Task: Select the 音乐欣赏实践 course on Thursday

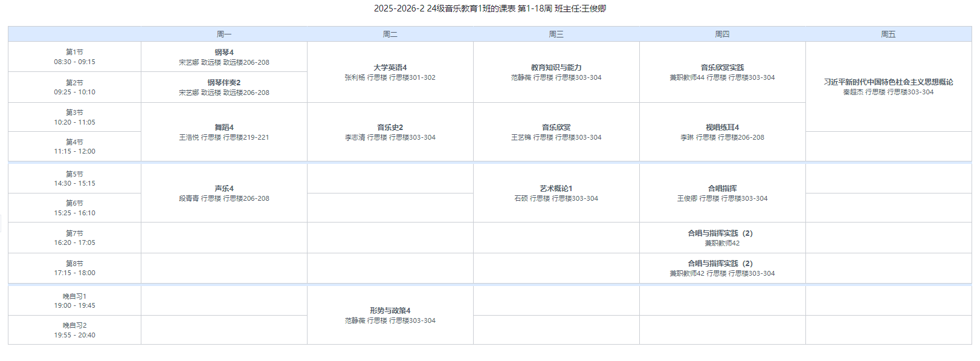Action: coord(722,72)
